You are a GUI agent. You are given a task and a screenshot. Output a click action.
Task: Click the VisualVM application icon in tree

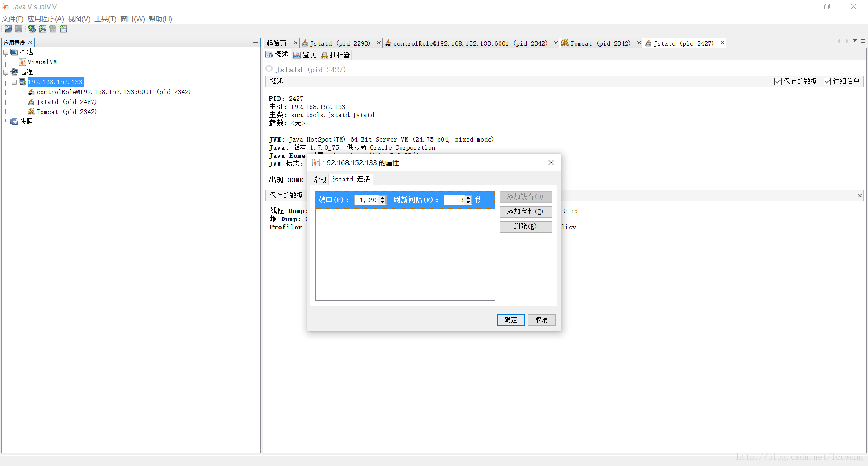(23, 62)
